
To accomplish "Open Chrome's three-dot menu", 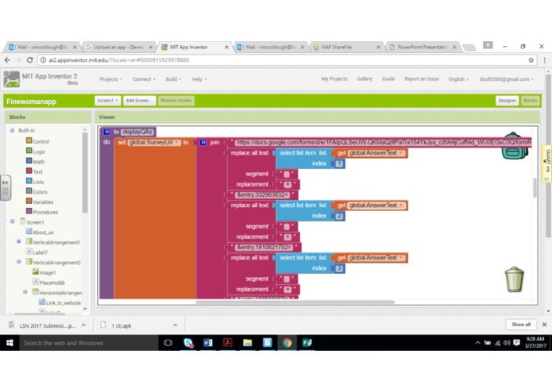I will click(545, 60).
